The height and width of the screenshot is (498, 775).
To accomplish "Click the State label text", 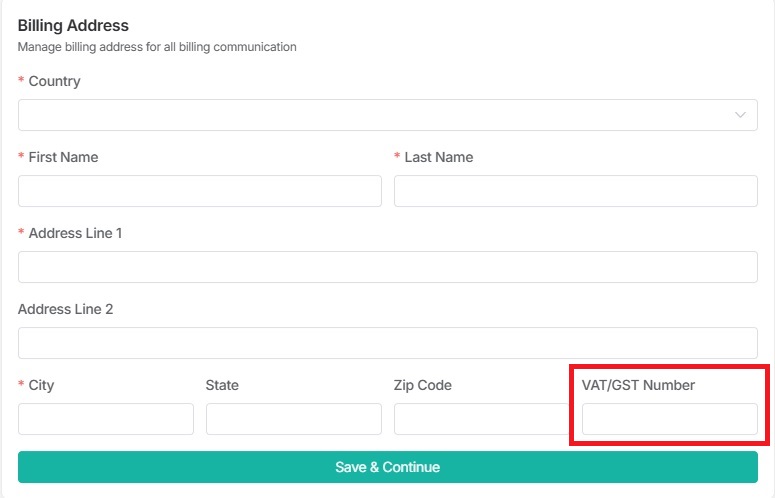I will coord(222,385).
